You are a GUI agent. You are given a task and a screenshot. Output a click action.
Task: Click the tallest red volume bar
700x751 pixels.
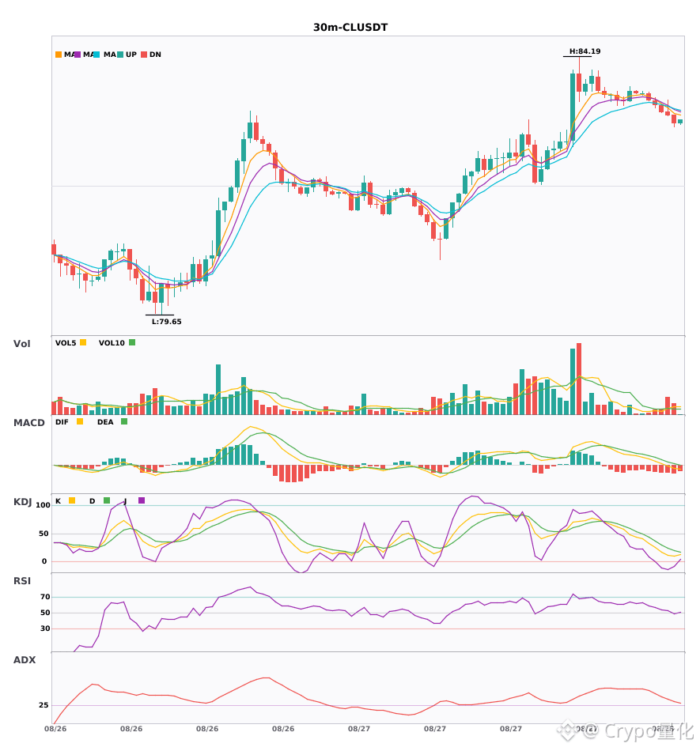[579, 379]
